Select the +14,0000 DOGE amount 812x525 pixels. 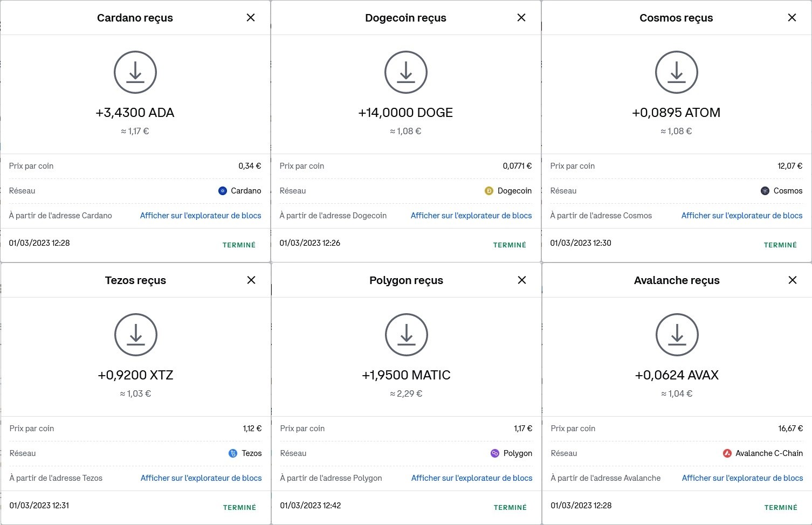pyautogui.click(x=405, y=113)
